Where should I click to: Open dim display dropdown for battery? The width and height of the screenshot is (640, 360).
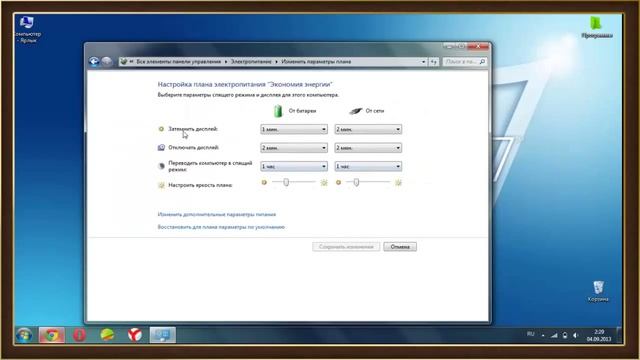coord(294,129)
